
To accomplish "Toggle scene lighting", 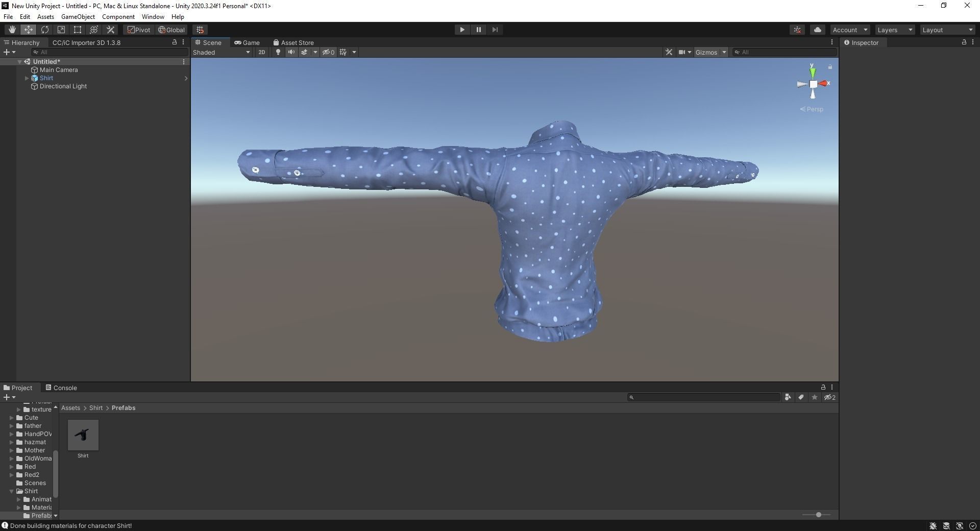I will 278,52.
